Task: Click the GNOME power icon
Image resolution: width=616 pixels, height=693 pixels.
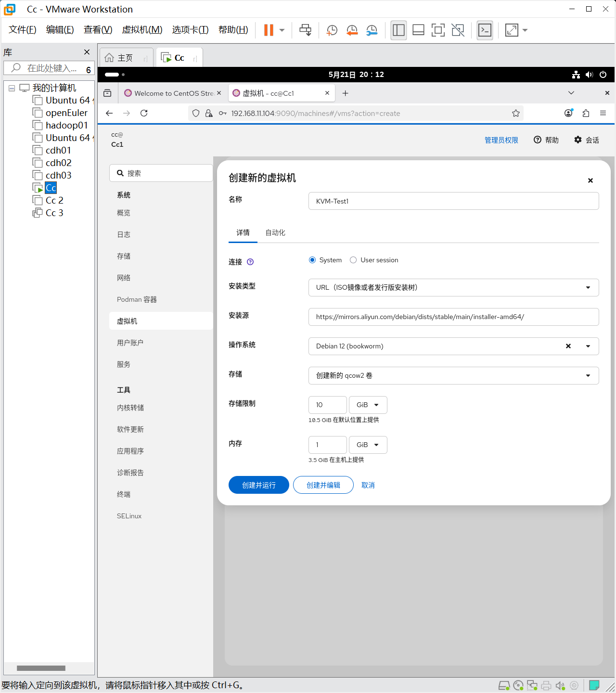Action: (603, 75)
